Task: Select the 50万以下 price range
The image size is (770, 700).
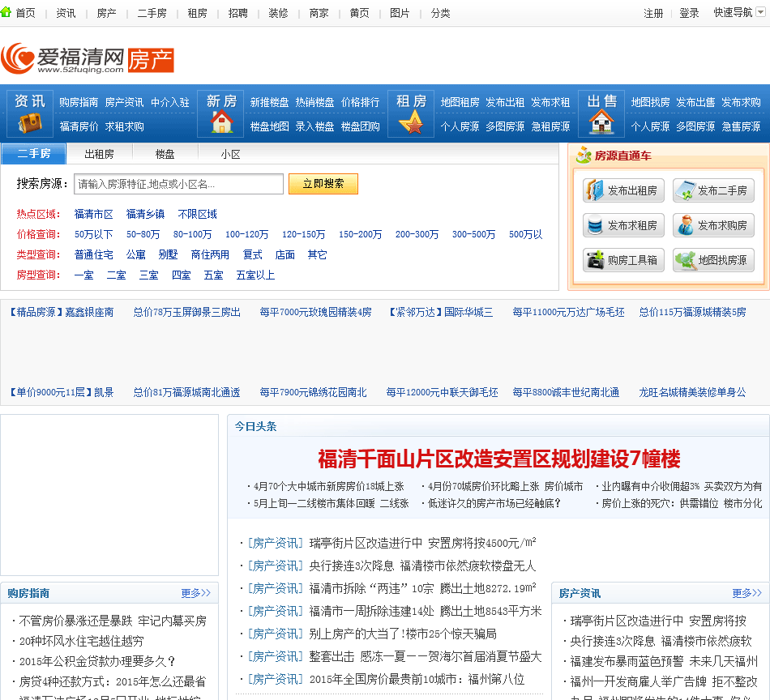Action: tap(94, 234)
